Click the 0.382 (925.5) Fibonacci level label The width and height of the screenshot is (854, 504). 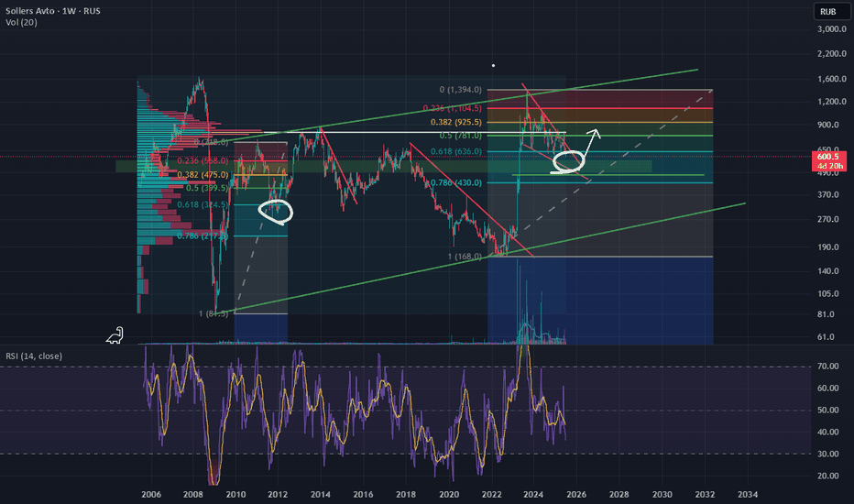point(456,122)
